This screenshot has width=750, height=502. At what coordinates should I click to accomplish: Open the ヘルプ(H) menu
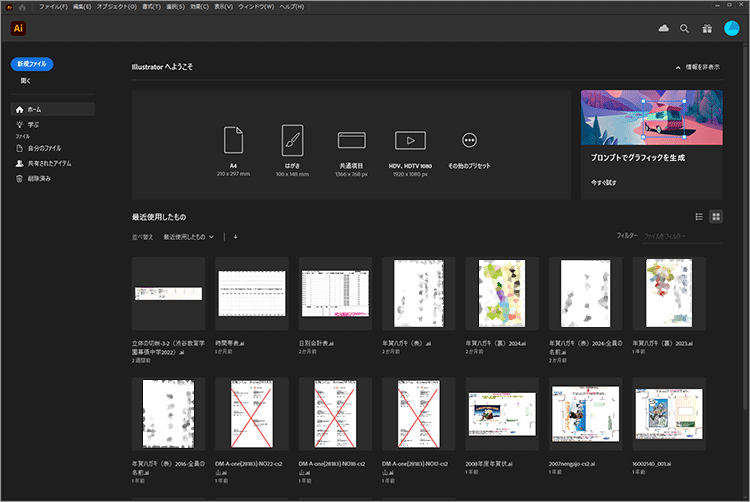click(292, 7)
